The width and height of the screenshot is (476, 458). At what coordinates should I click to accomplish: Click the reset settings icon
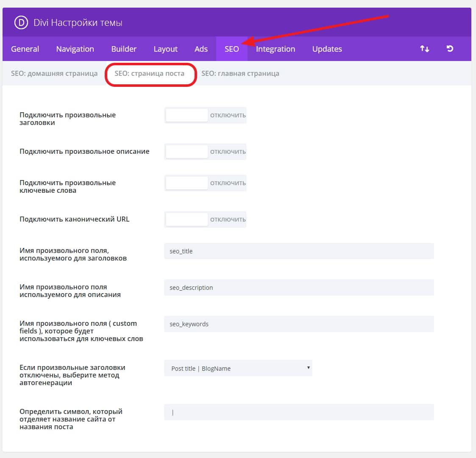[x=450, y=49]
